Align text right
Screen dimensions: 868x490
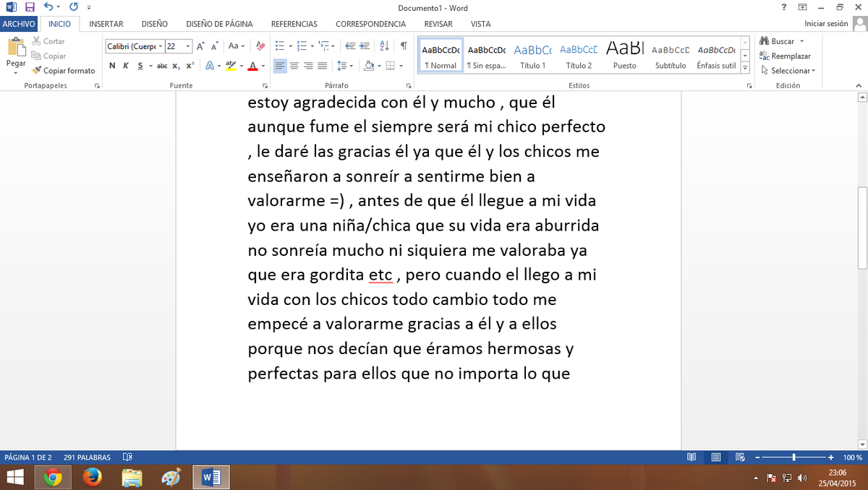[308, 66]
